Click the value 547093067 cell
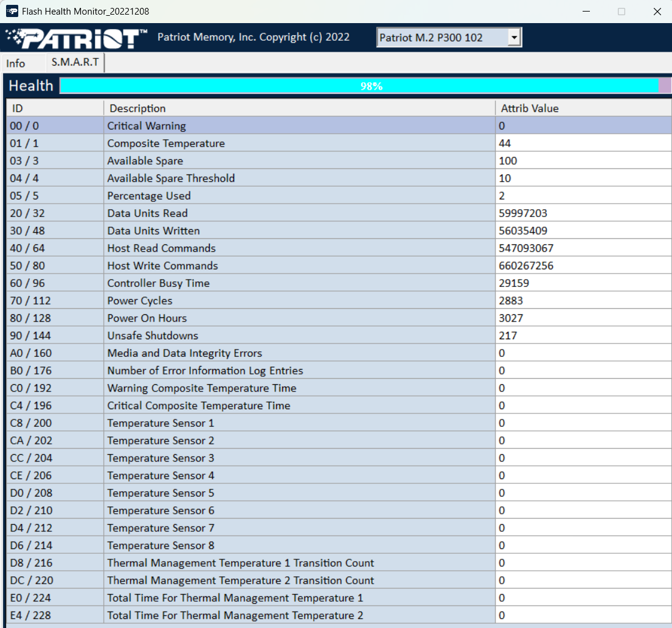 click(x=583, y=249)
